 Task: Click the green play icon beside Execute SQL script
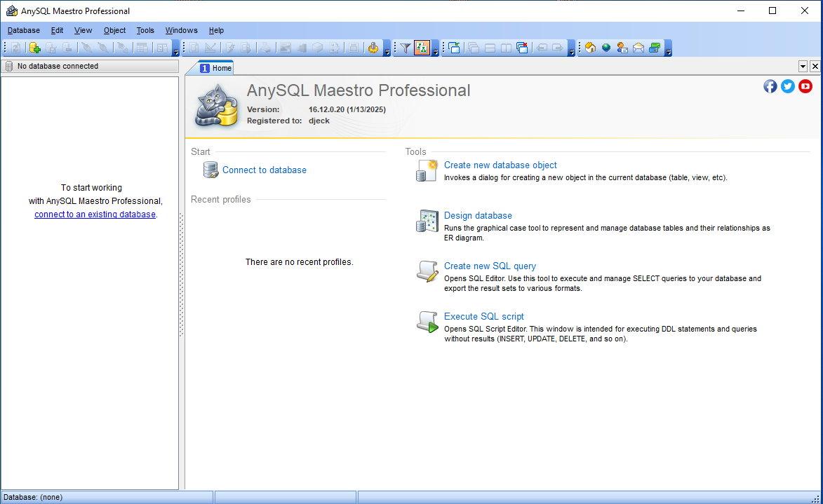click(x=427, y=322)
